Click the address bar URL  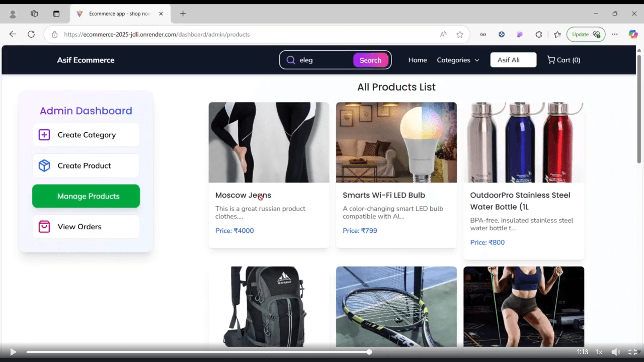[157, 34]
